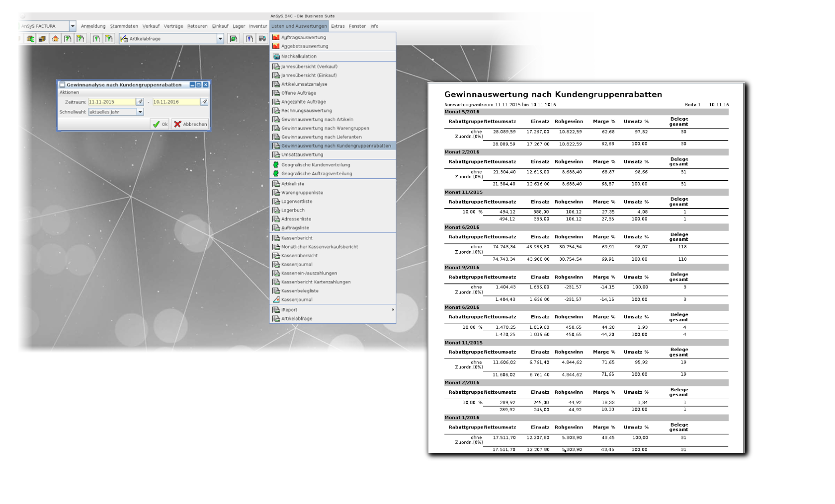Screen dimensions: 835x504
Task: Open the Stammdaten menu
Action: coord(124,26)
